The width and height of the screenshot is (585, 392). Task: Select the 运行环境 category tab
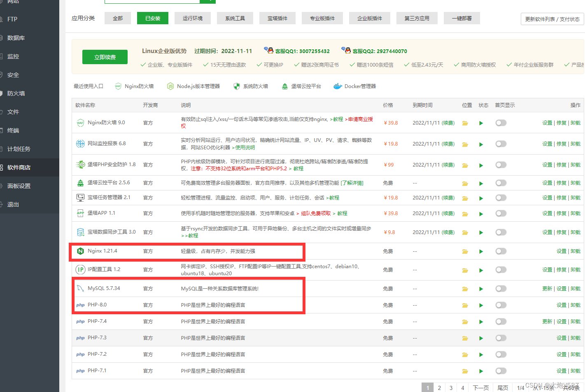click(193, 18)
